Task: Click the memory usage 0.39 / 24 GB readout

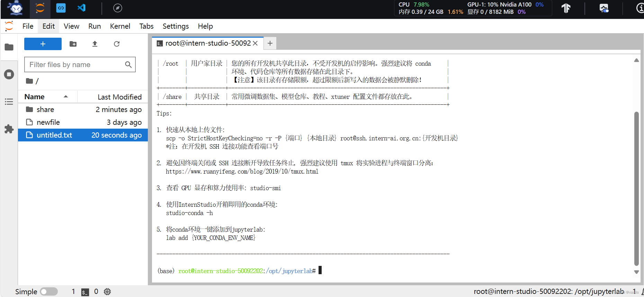Action: pyautogui.click(x=431, y=12)
